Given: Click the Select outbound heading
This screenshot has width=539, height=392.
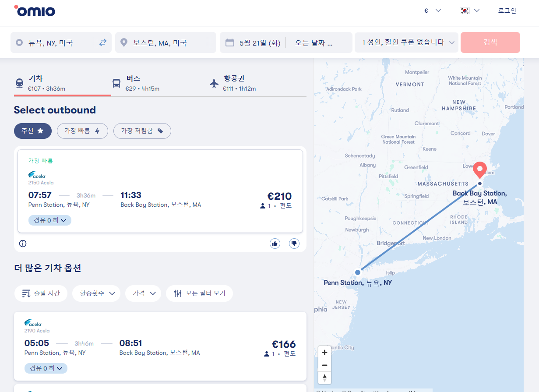Looking at the screenshot, I should pos(55,110).
